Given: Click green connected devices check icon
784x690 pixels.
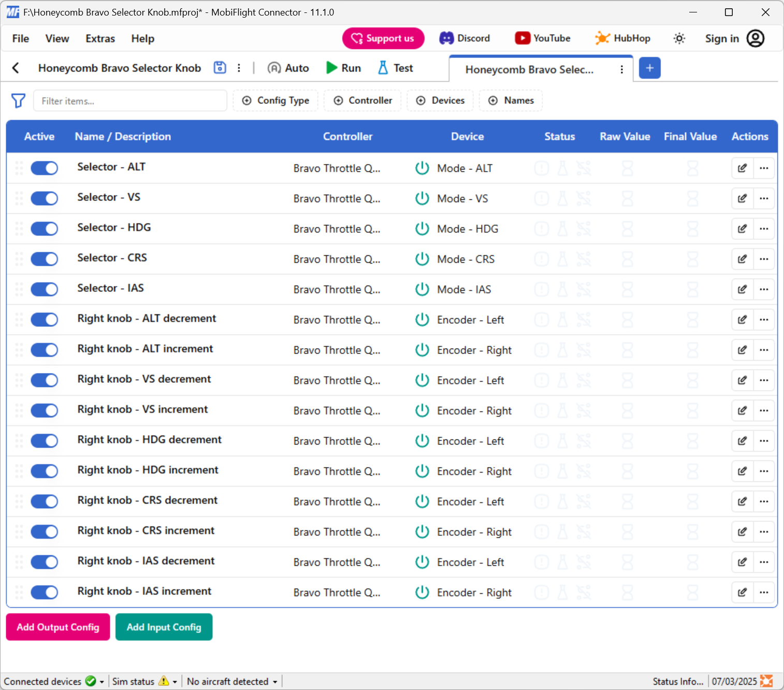Looking at the screenshot, I should pyautogui.click(x=91, y=681).
